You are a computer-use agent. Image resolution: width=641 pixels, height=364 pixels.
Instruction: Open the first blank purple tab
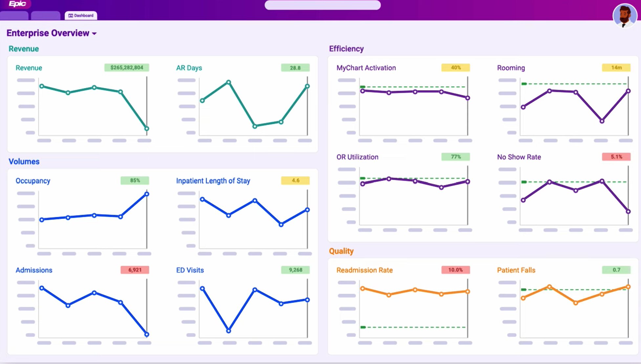click(x=14, y=15)
